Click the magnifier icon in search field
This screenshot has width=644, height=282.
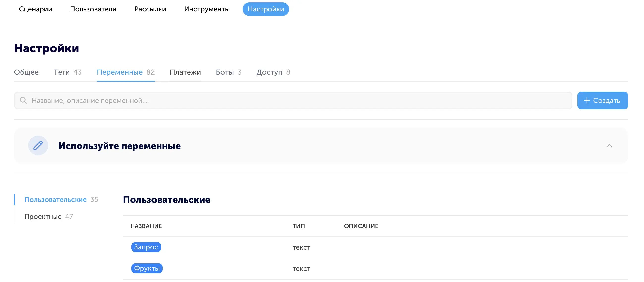click(x=23, y=100)
